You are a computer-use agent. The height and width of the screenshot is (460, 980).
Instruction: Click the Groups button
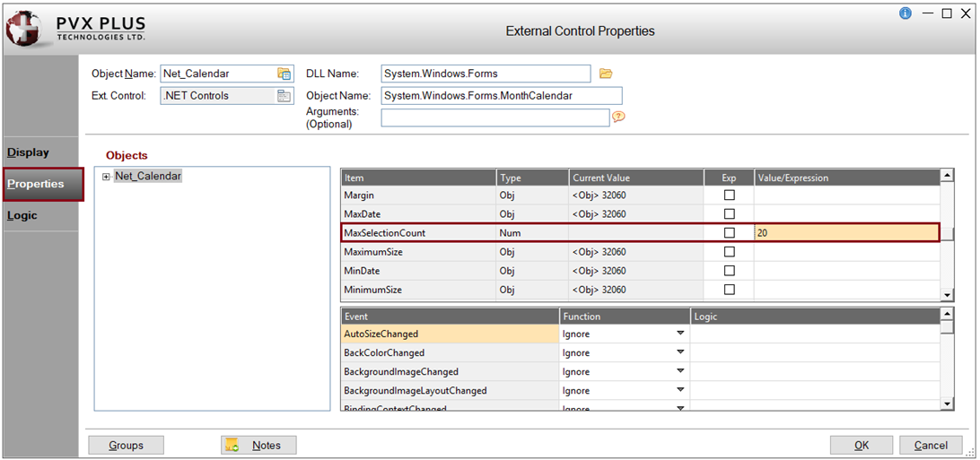point(127,445)
